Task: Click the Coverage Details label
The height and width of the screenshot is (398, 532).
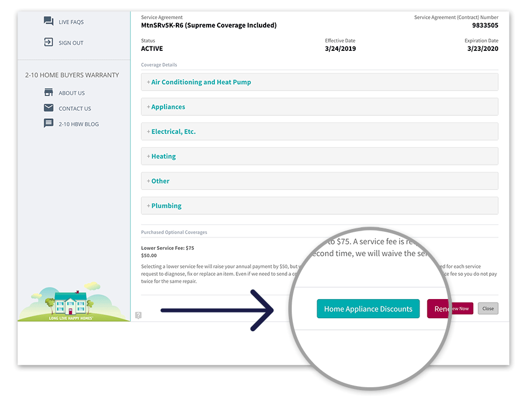Action: pos(159,65)
